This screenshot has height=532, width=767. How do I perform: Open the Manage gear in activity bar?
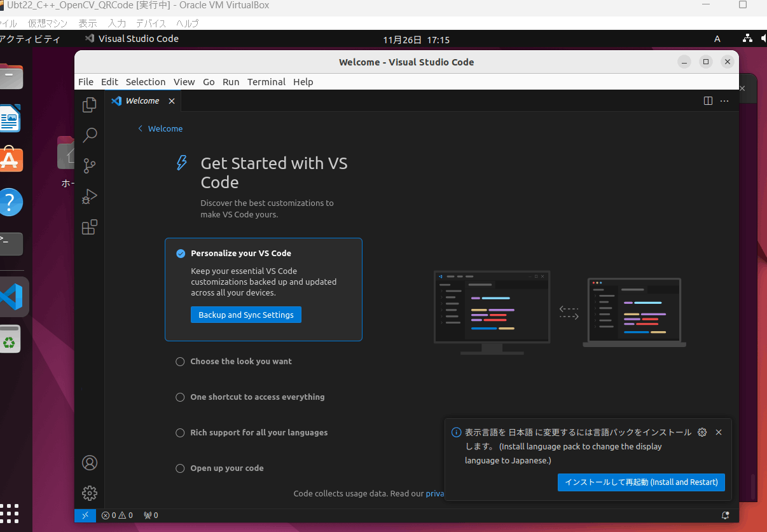tap(90, 493)
